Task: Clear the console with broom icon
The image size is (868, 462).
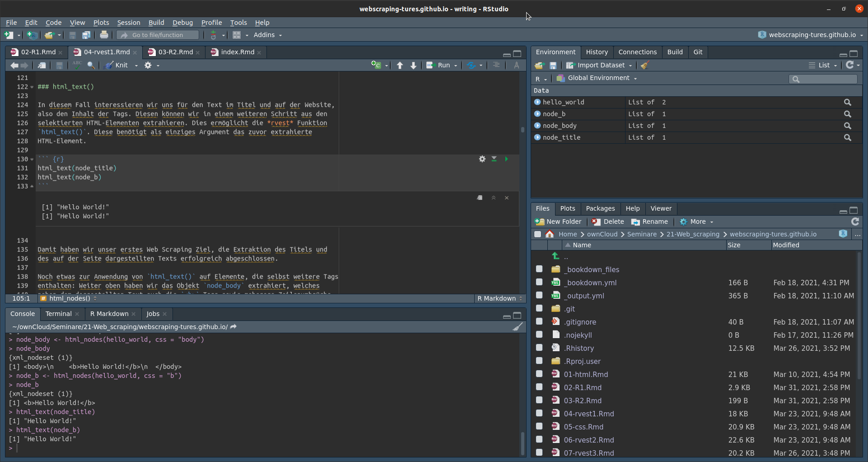Action: (x=518, y=327)
